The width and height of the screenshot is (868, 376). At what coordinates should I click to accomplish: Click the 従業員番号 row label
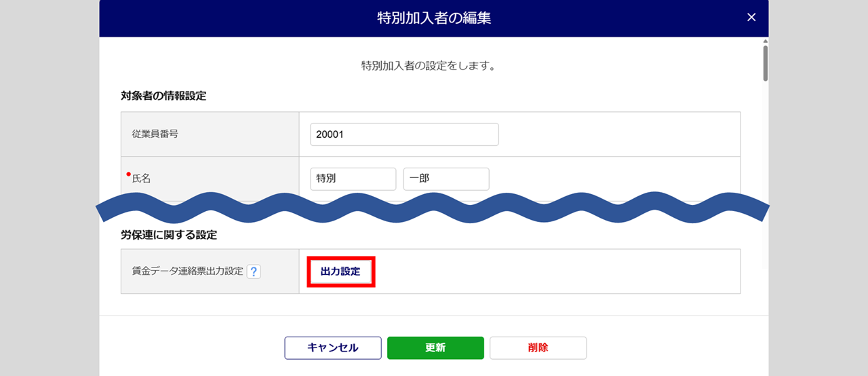click(155, 134)
